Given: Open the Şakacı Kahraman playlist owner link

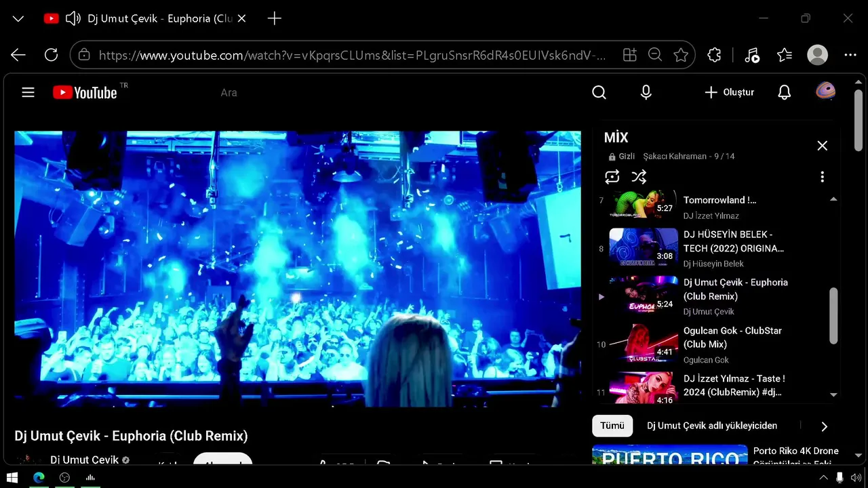Looking at the screenshot, I should (x=675, y=157).
